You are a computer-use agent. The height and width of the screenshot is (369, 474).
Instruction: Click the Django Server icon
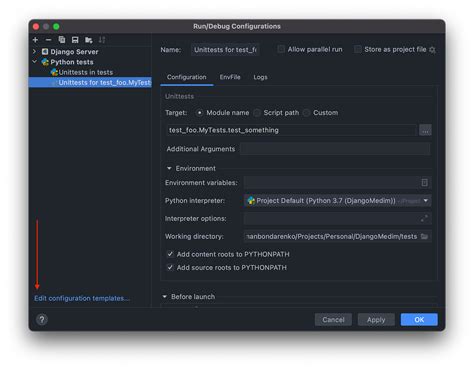(45, 52)
